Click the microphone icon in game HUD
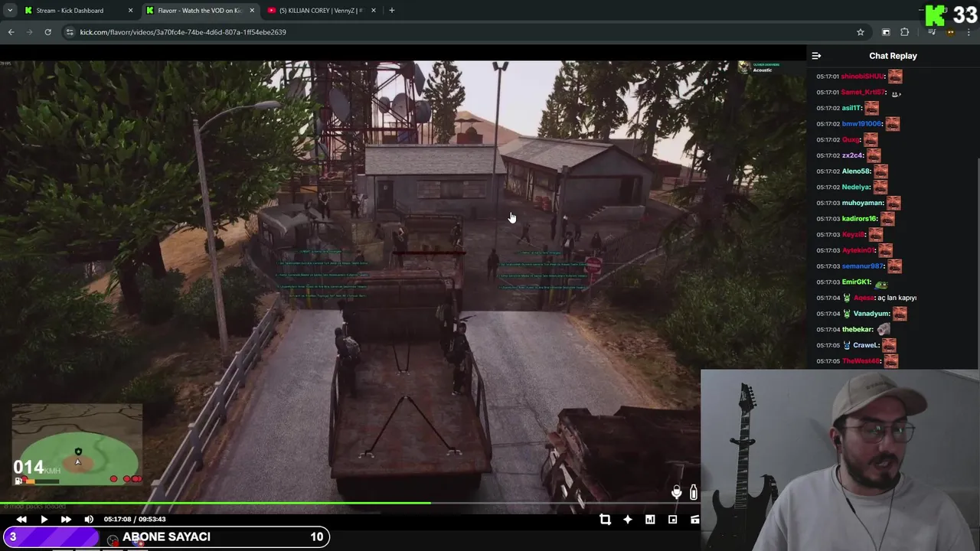 (676, 492)
